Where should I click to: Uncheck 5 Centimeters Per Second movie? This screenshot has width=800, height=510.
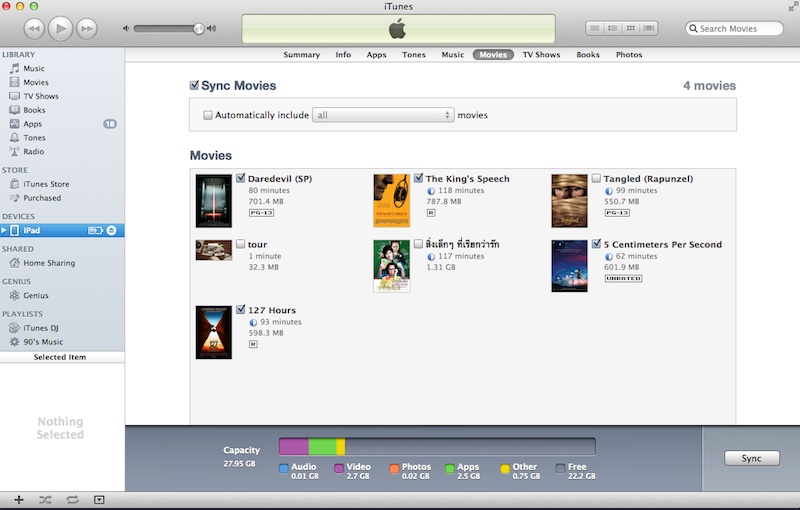pyautogui.click(x=596, y=244)
